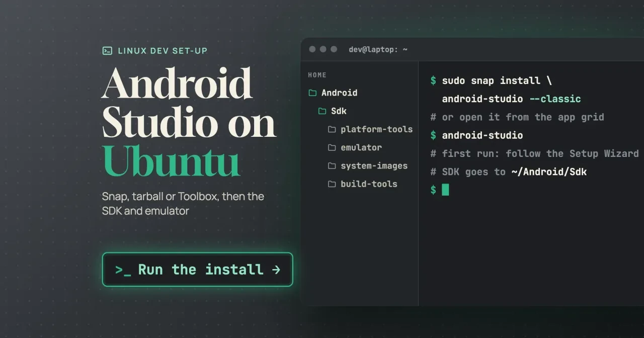Open the Sdk folder icon
Image resolution: width=644 pixels, height=338 pixels.
322,111
